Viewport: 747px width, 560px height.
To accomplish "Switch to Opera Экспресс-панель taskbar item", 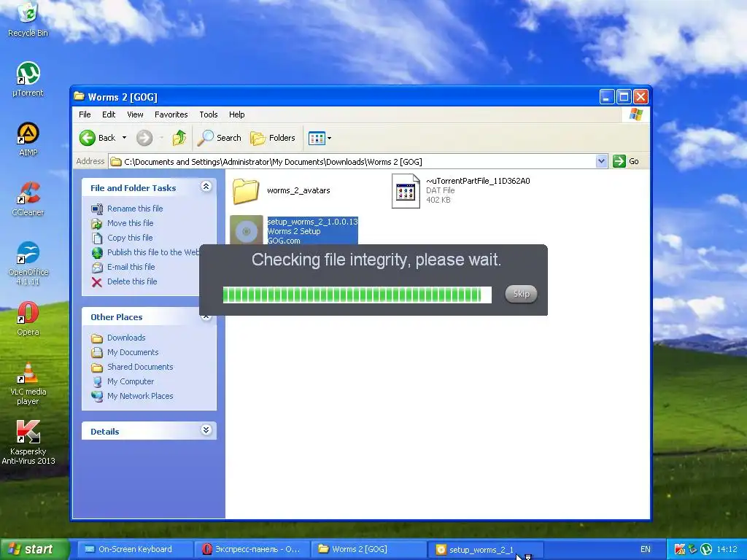I will [x=251, y=550].
